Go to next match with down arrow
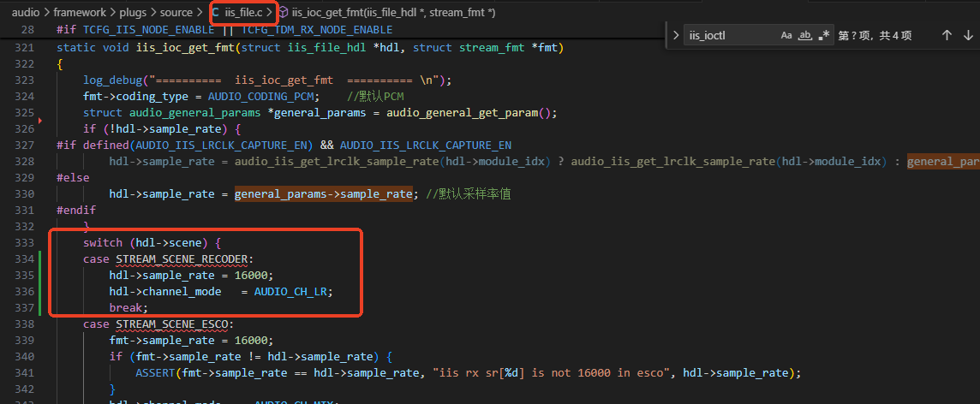 (968, 36)
